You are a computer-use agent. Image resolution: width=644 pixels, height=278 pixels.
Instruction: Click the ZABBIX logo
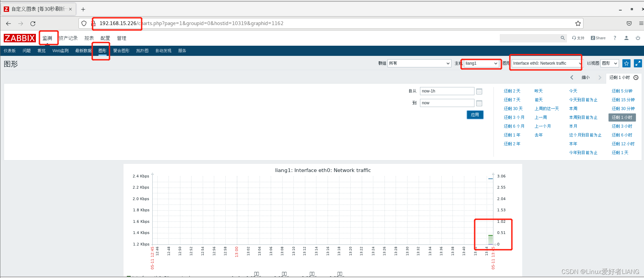(x=20, y=38)
